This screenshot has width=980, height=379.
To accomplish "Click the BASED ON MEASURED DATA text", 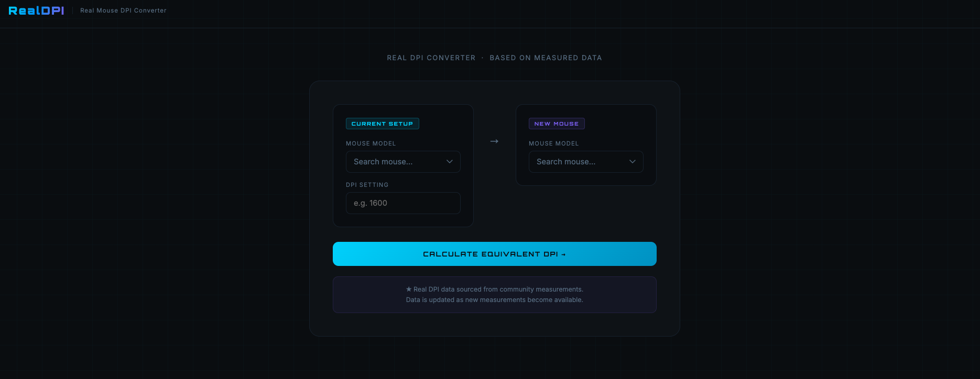I will (546, 58).
